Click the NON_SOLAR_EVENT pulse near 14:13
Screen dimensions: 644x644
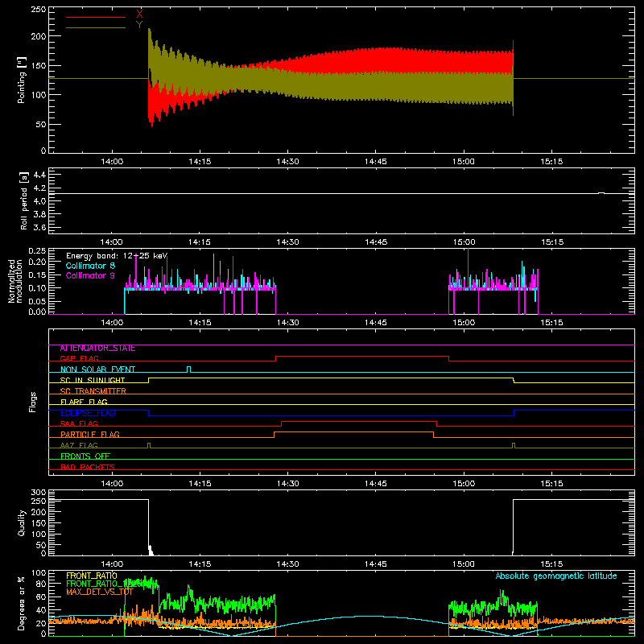click(188, 369)
